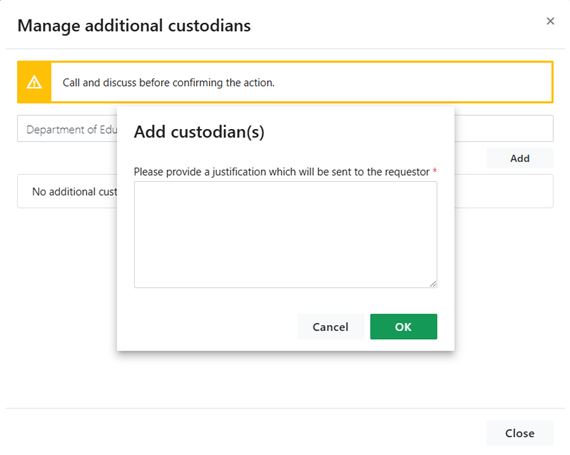Click the empty custodian panel right of popup
Image resolution: width=570 pixels, height=455 pixels.
pos(504,191)
